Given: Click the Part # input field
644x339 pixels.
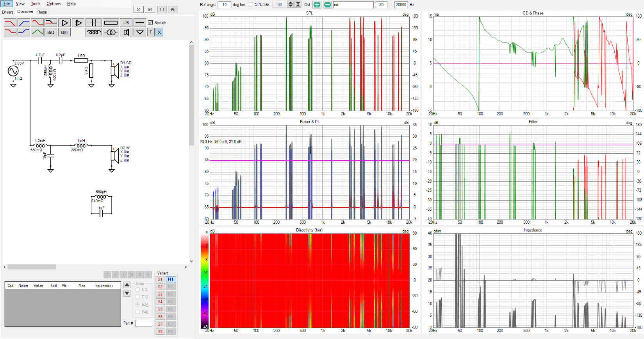Looking at the screenshot, I should coord(144,323).
